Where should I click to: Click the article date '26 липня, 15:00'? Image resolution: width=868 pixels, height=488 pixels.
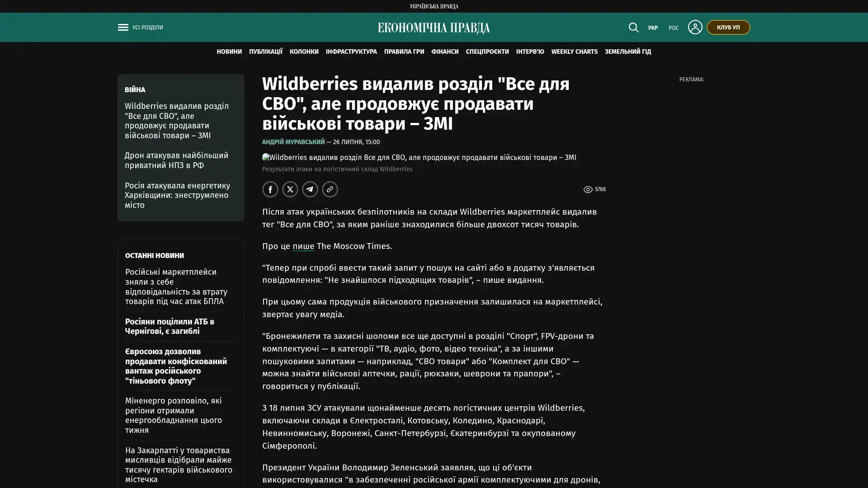click(356, 142)
